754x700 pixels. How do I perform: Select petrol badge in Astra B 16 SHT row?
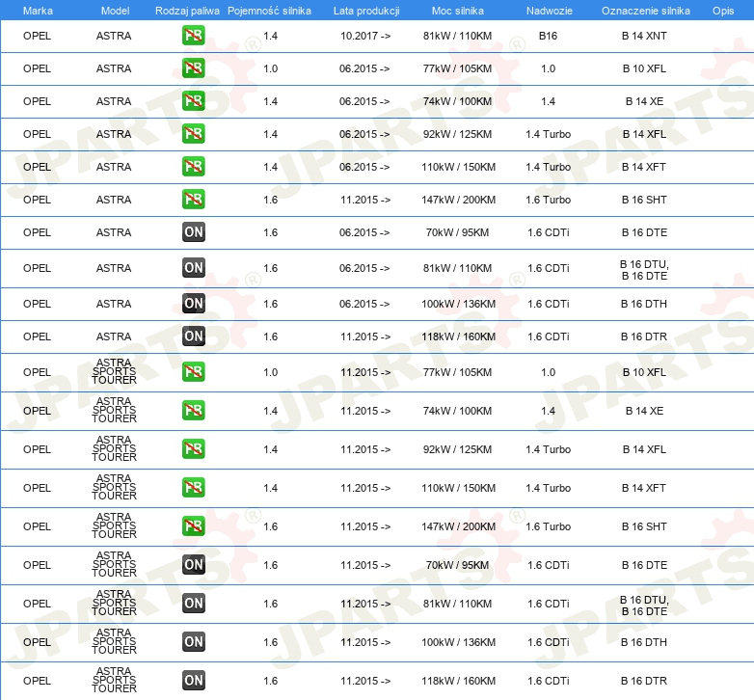click(194, 200)
